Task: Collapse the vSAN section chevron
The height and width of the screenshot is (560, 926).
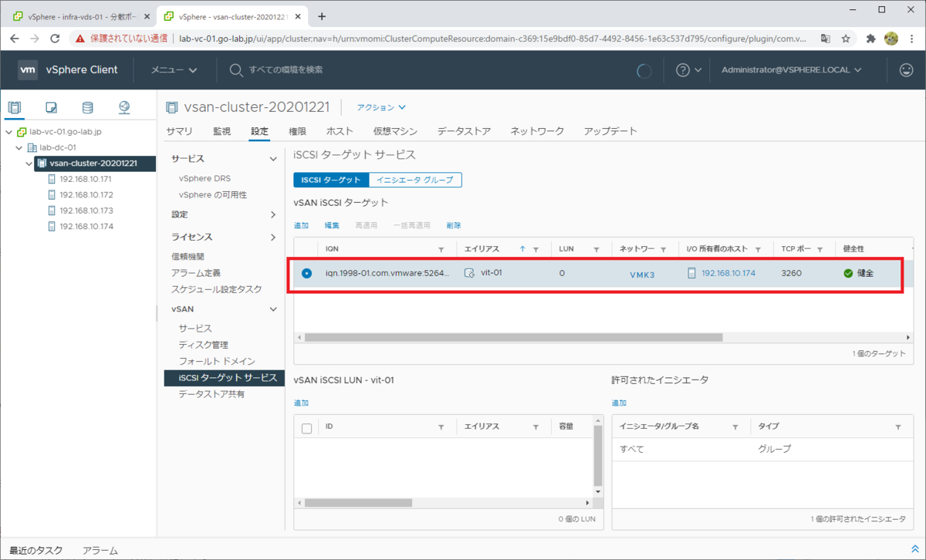Action: pyautogui.click(x=272, y=309)
